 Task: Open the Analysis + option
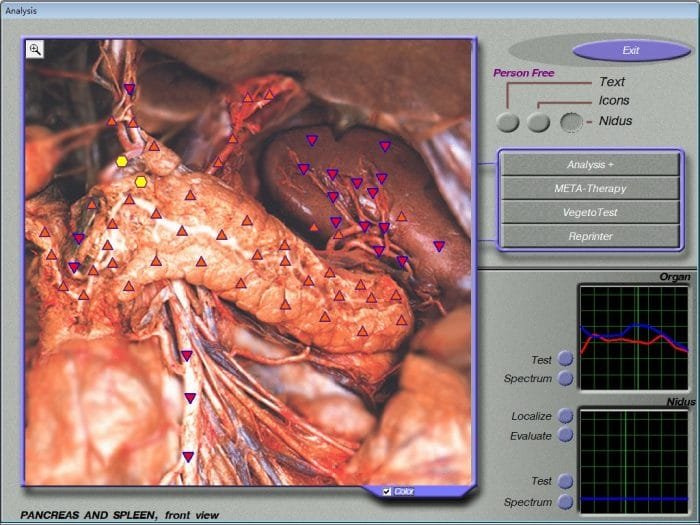click(590, 165)
